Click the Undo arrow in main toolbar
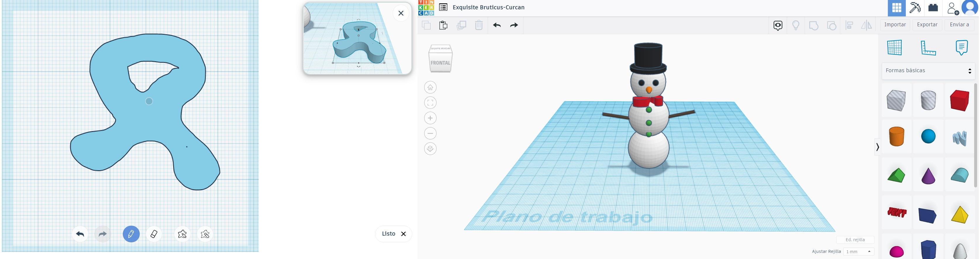The height and width of the screenshot is (259, 980). (x=497, y=25)
